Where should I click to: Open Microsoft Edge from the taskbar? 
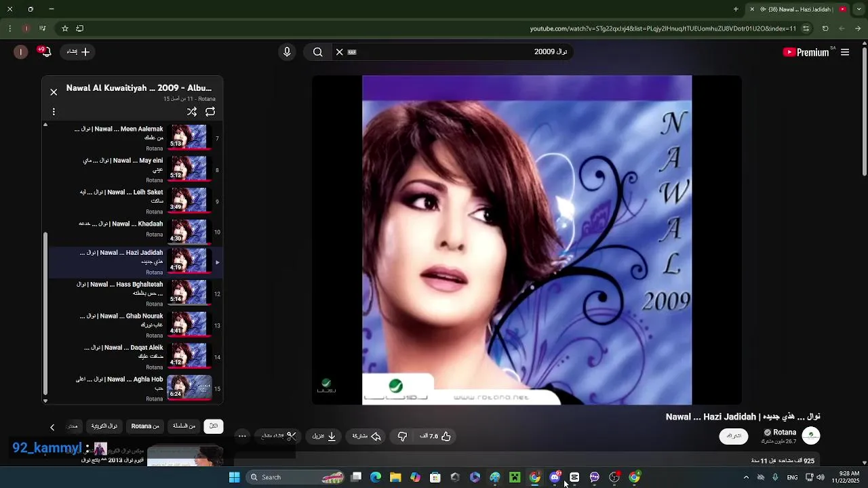[376, 477]
